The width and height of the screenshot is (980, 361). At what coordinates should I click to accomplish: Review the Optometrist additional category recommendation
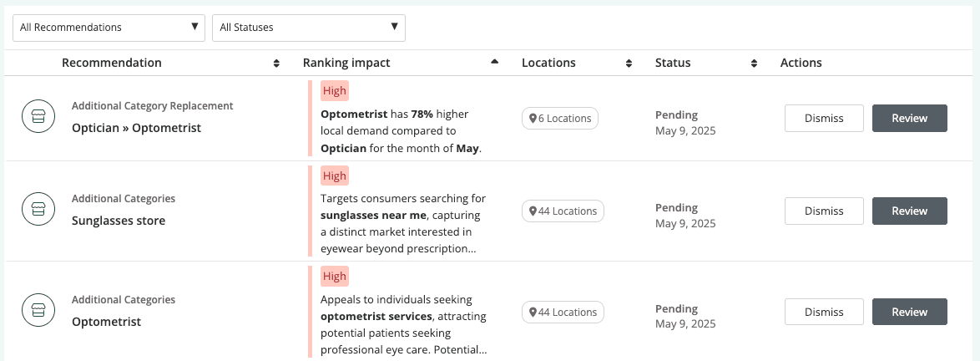tap(909, 313)
